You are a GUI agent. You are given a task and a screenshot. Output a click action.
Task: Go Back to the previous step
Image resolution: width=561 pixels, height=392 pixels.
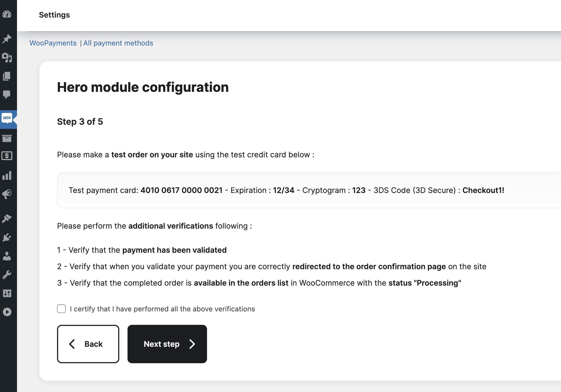click(88, 344)
